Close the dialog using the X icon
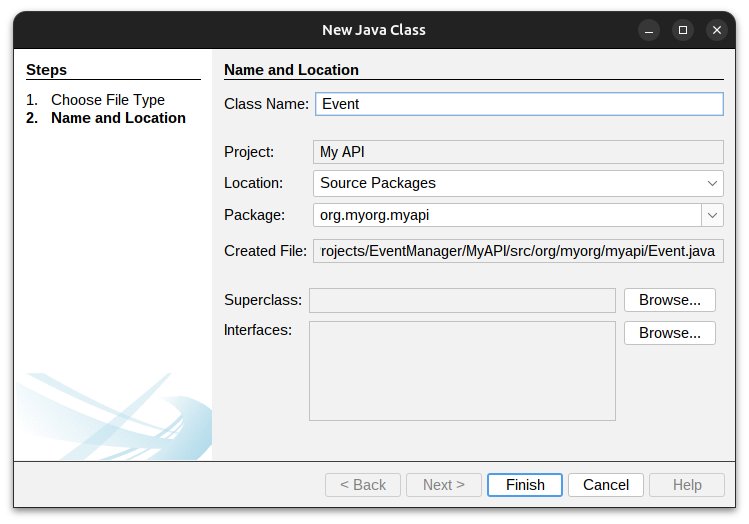The image size is (749, 524). pos(716,30)
